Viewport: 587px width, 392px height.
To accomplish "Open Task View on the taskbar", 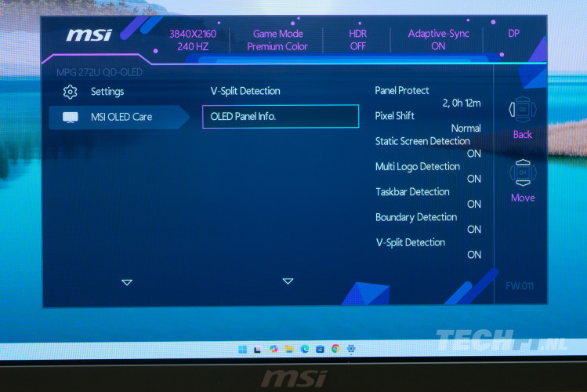I will (x=257, y=350).
